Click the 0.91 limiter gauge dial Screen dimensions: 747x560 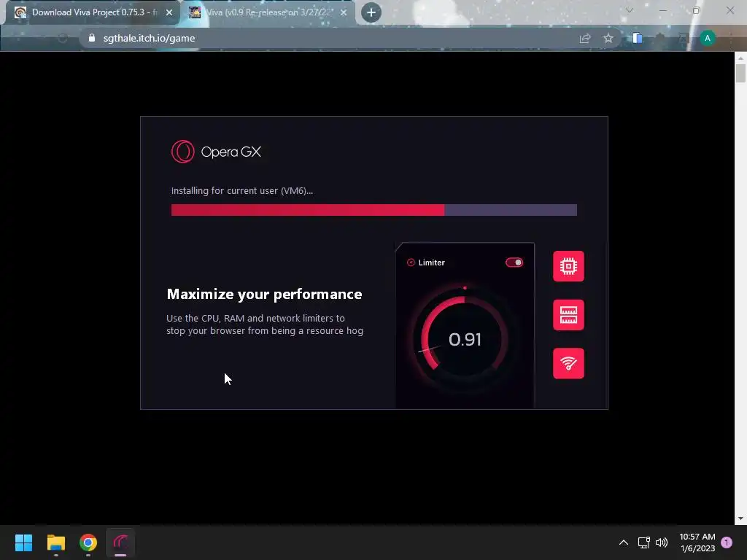coord(465,339)
